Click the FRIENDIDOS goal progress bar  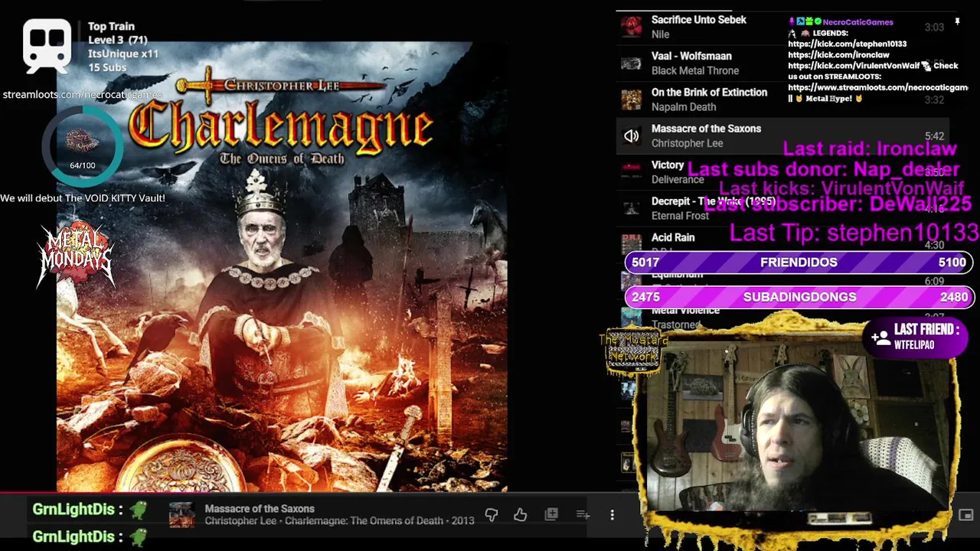click(799, 262)
